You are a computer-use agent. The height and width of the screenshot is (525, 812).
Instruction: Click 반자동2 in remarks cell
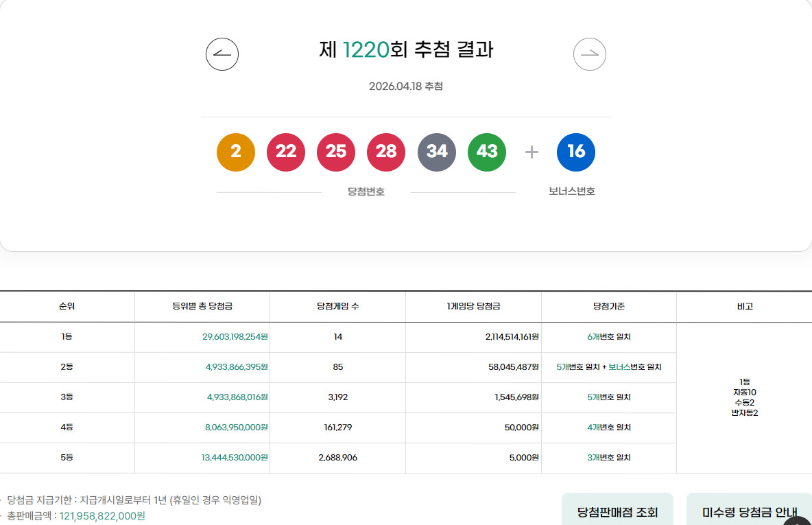tap(745, 413)
